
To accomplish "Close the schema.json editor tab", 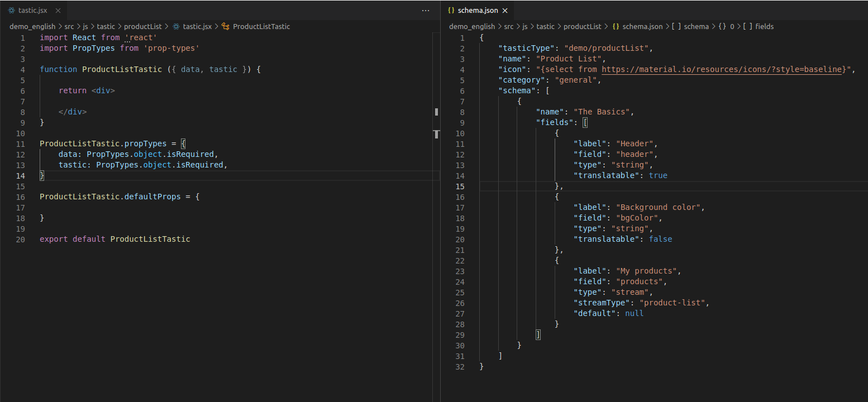I will 505,11.
